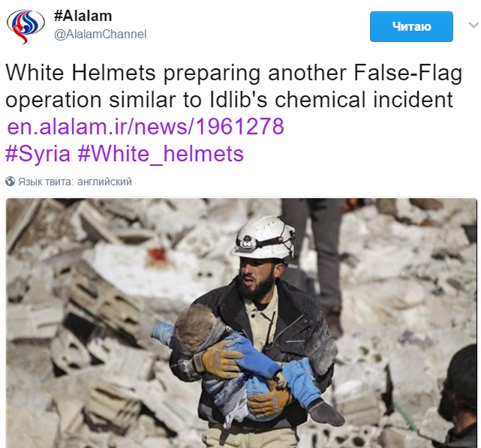
Task: Click the globe icon beside tweet language
Action: pos(10,182)
